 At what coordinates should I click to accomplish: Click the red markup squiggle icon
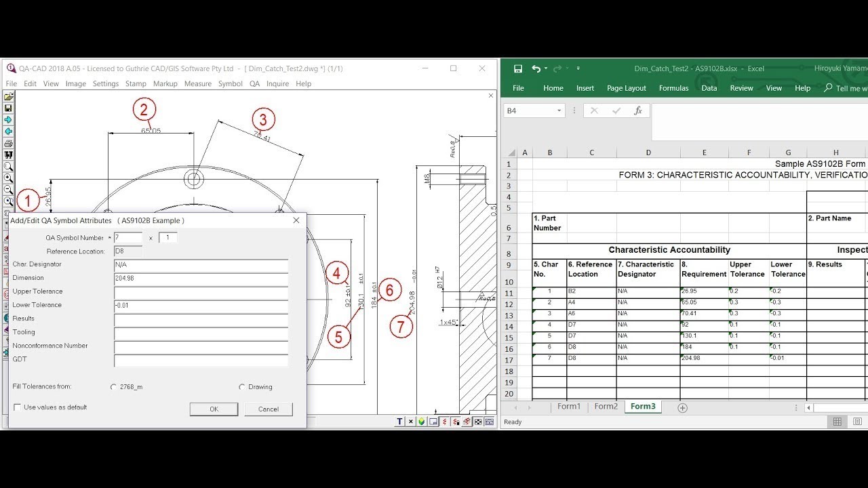[x=444, y=422]
